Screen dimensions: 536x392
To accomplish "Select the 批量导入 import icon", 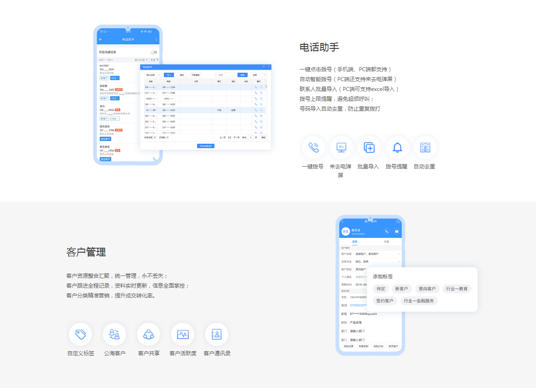I will coord(369,147).
